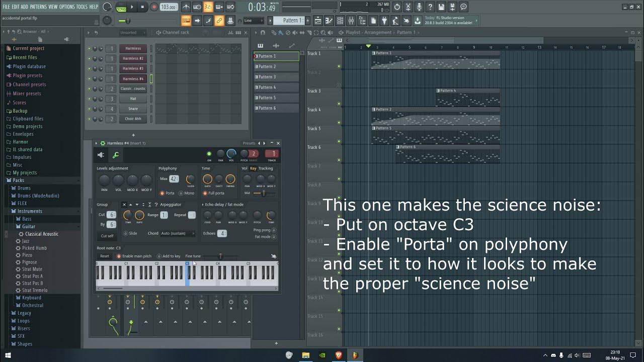Open the Presets menu in Harmless window
The image size is (644, 362).
click(x=249, y=143)
